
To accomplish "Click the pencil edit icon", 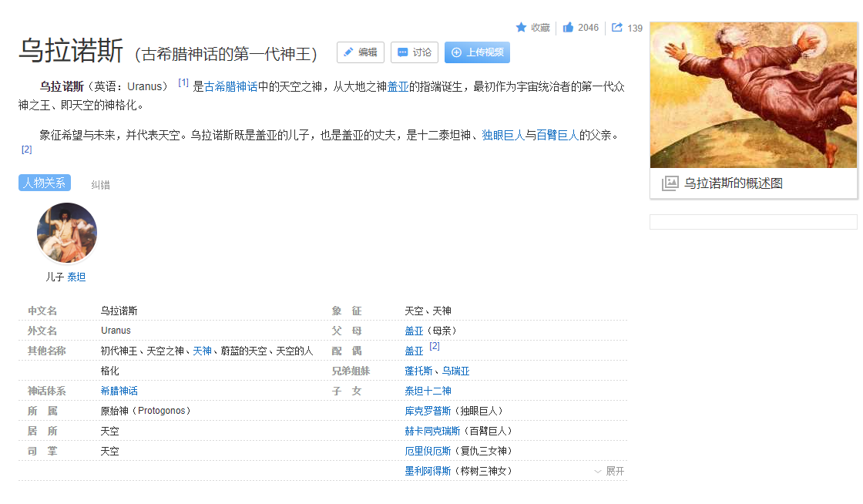I will (348, 52).
